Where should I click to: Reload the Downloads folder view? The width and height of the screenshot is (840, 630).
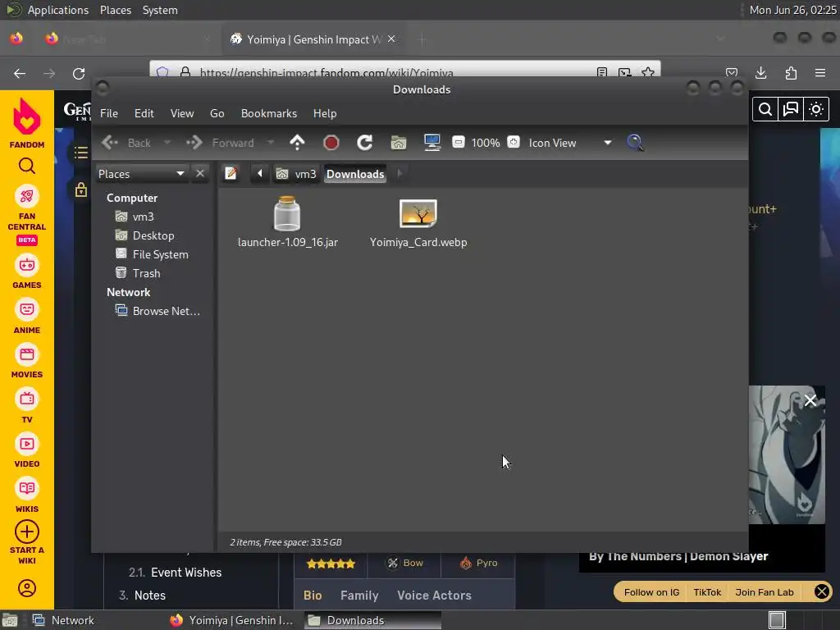tap(365, 143)
